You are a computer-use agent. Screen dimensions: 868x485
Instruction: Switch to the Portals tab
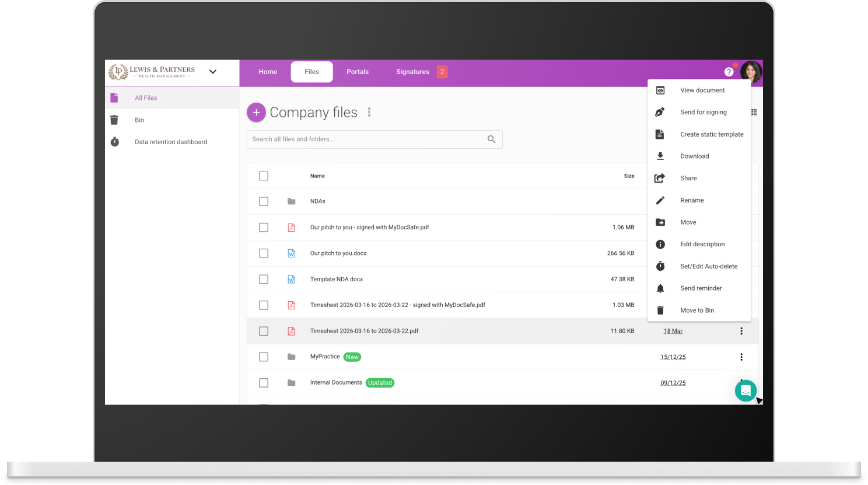tap(358, 71)
